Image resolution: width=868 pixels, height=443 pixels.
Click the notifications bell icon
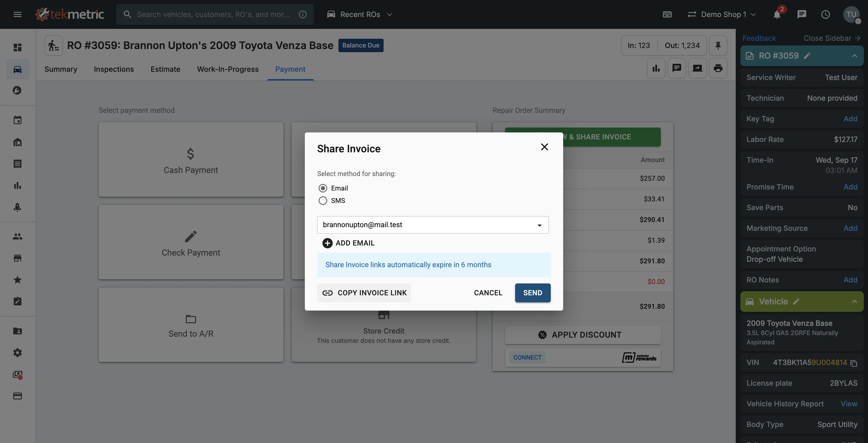point(777,14)
